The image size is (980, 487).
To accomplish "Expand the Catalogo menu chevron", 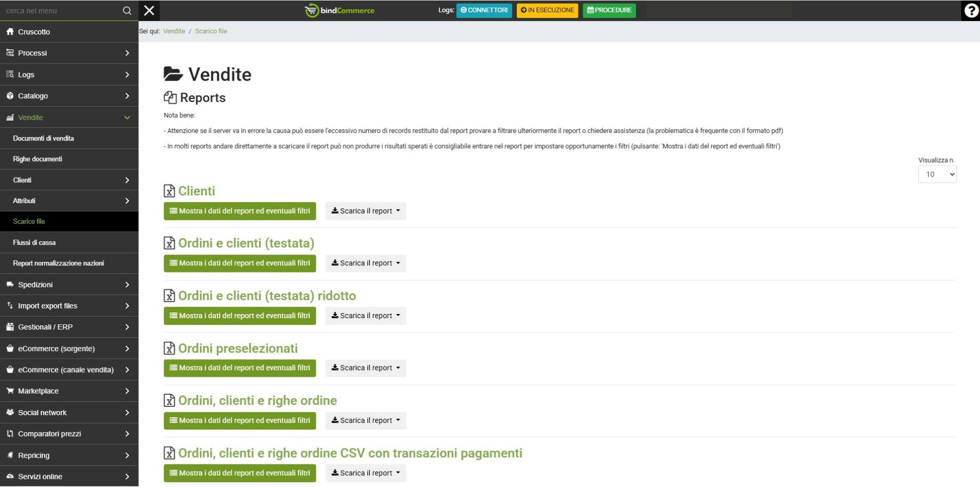I will point(127,96).
